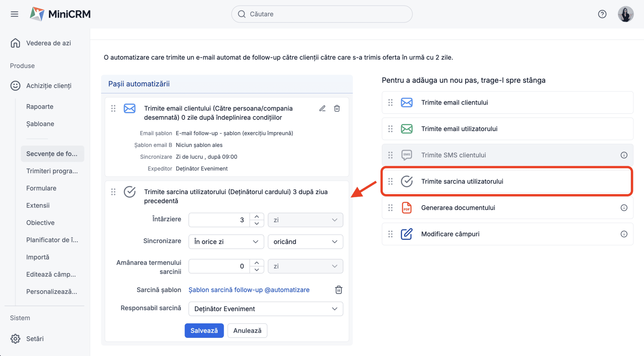Open the Întârziere unit dropdown 'zi'
Screen dimensions: 644x356
click(x=305, y=220)
